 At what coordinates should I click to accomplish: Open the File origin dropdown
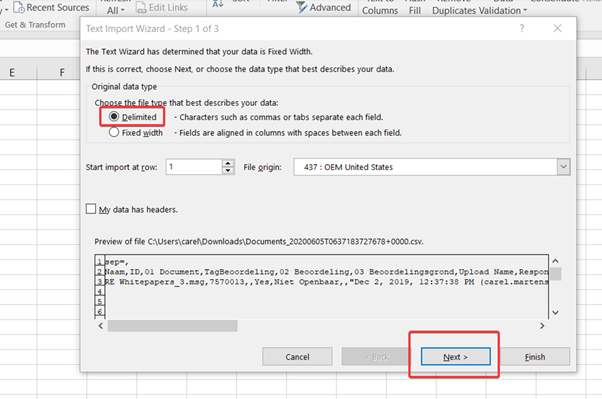tap(563, 167)
